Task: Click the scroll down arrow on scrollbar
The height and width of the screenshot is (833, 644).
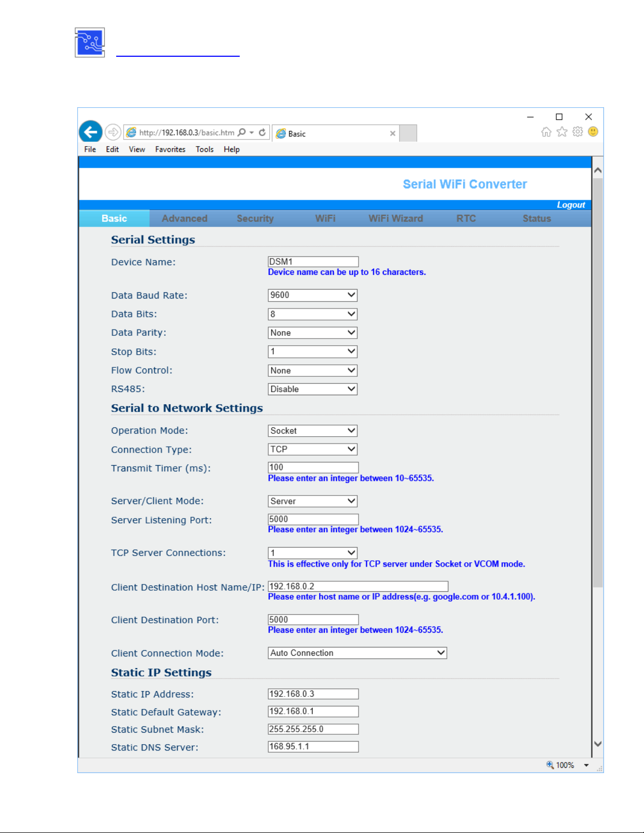Action: point(597,744)
